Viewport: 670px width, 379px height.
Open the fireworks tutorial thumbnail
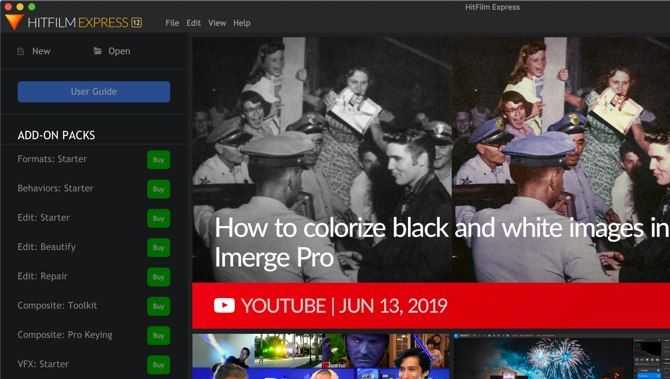click(x=561, y=356)
